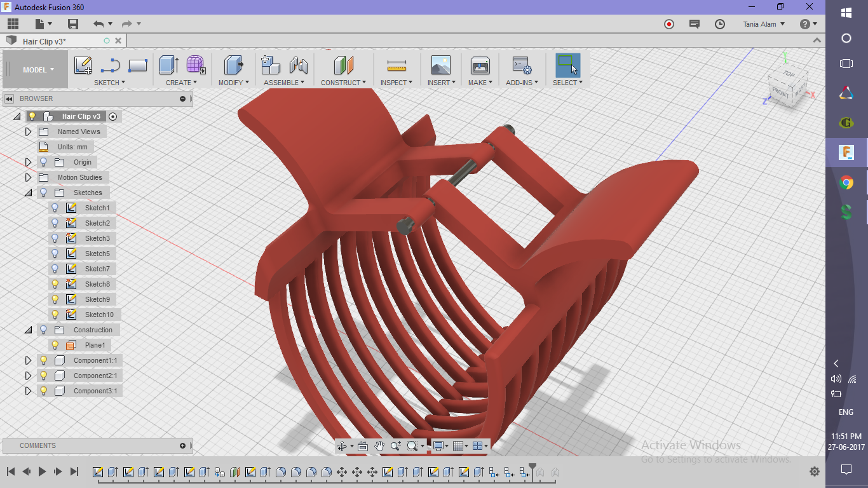Screen dimensions: 868x488
Task: Select the 3D Print icon
Action: click(x=480, y=65)
